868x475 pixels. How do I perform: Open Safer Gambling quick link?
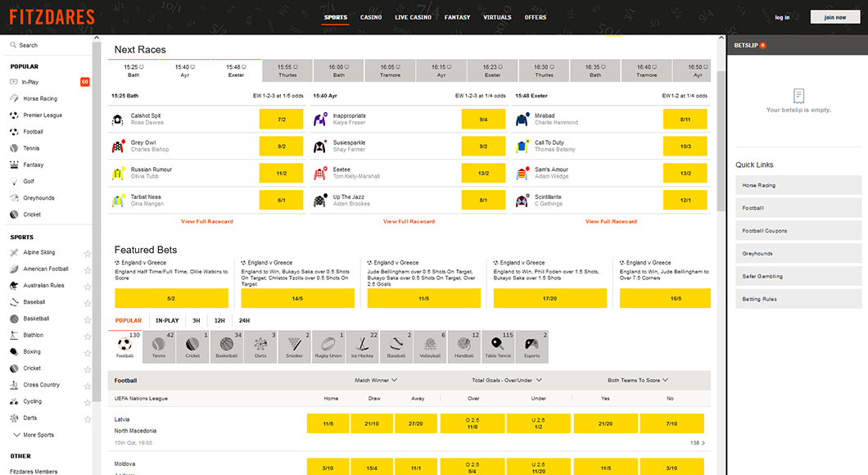click(798, 276)
